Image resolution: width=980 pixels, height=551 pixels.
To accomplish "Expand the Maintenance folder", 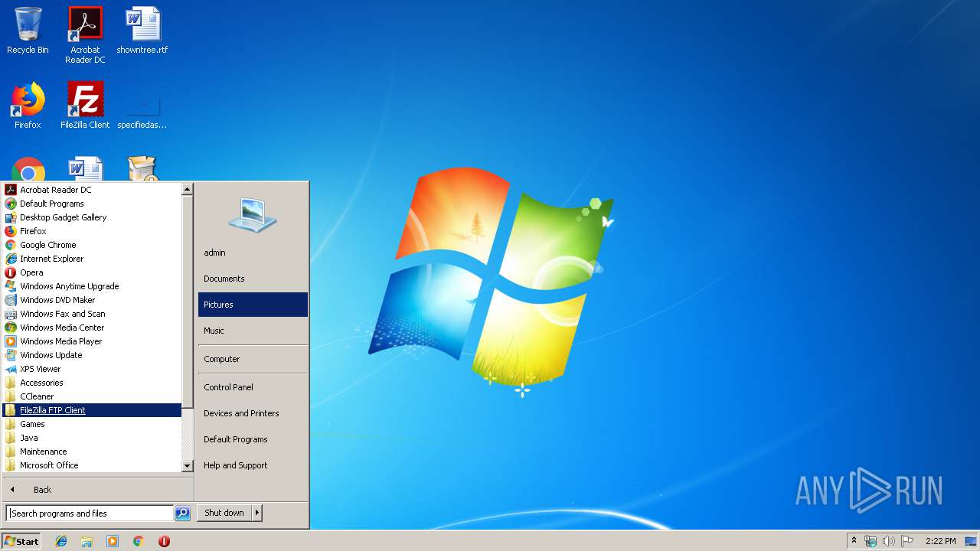I will (x=92, y=452).
